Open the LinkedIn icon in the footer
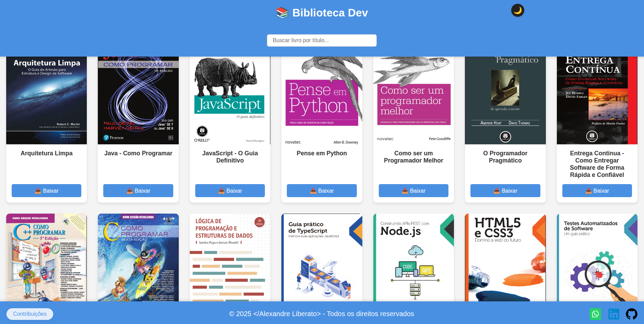 tap(614, 314)
